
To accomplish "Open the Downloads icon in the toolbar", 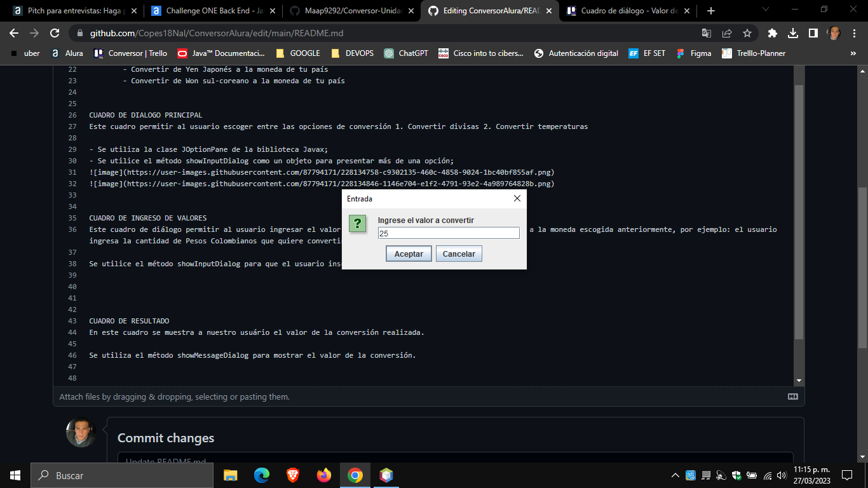I will 793,35.
